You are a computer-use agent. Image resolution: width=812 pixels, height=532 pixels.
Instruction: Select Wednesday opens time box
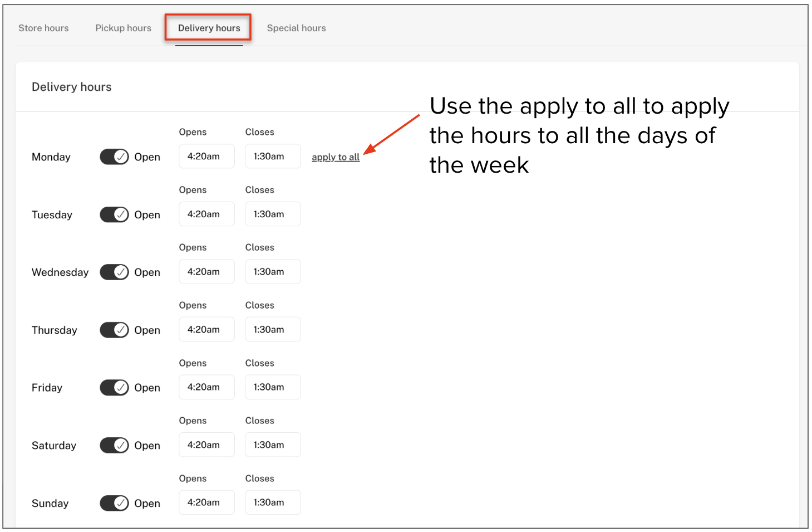point(206,271)
